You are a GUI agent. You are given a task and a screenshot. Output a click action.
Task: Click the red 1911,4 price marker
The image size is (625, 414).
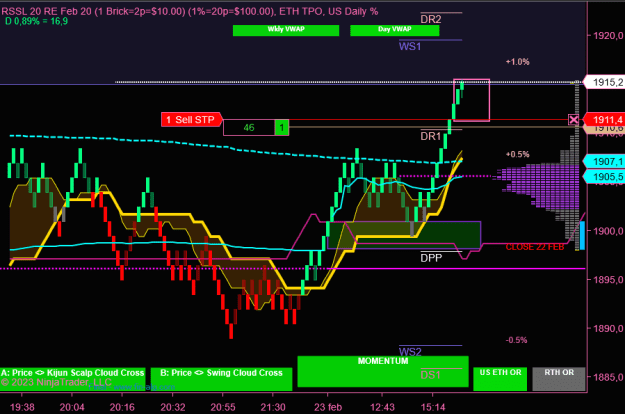tap(604, 119)
